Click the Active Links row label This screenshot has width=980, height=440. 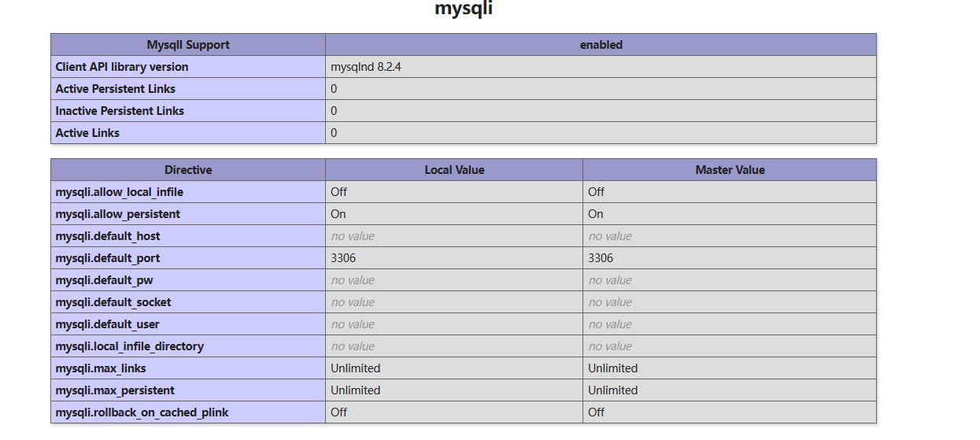click(87, 133)
